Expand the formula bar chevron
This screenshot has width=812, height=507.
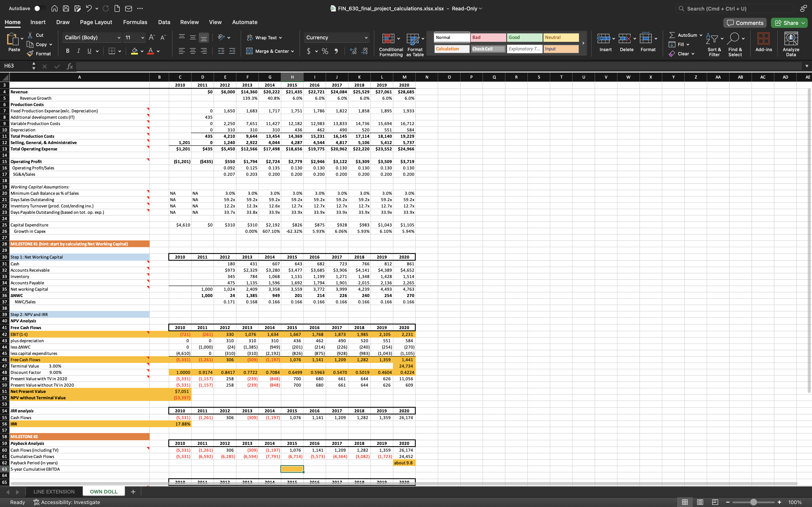807,66
